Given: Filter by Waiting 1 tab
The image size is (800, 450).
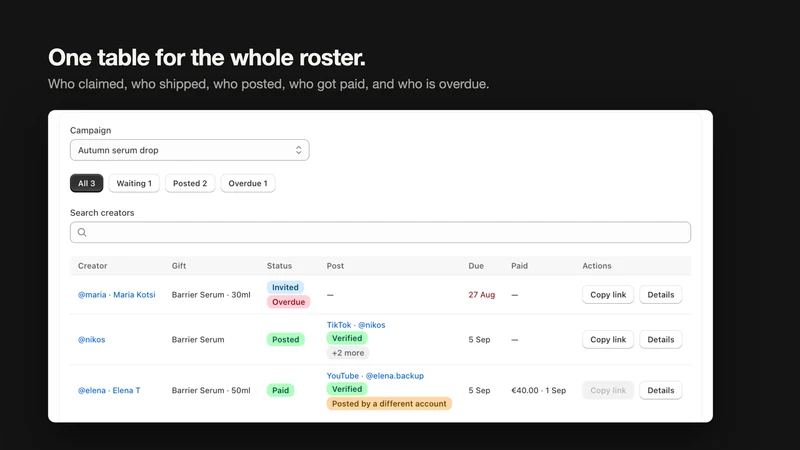Looking at the screenshot, I should (x=134, y=183).
